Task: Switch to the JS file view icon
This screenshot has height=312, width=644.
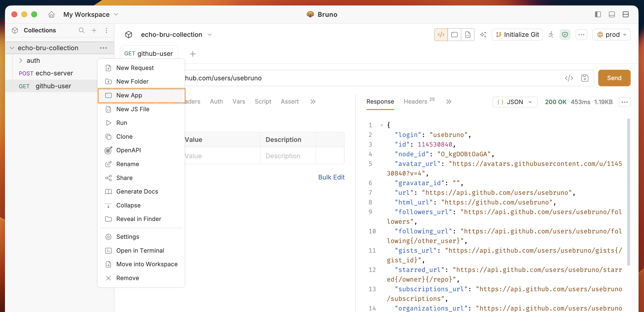Action: (x=468, y=35)
